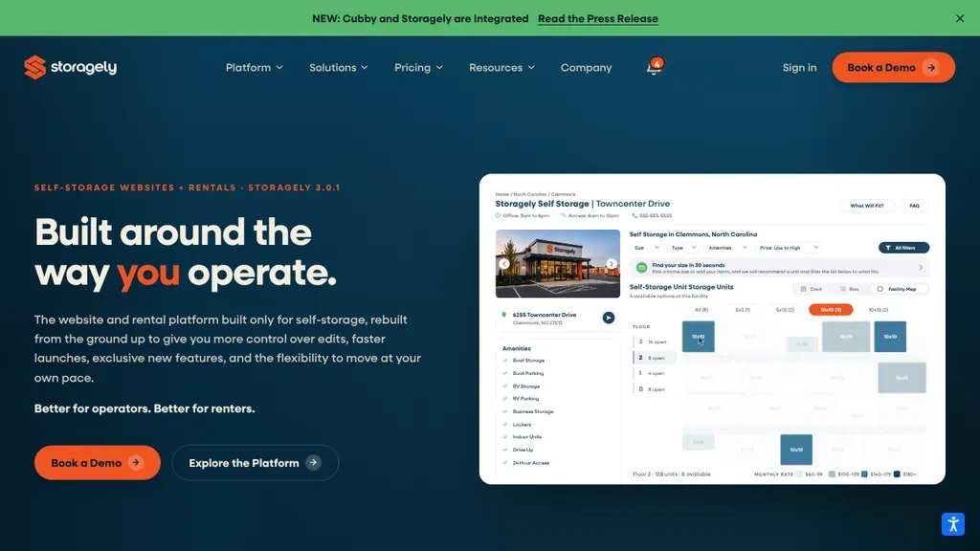Open the notifications bell with badge
Screen dimensions: 980x551
coord(655,66)
